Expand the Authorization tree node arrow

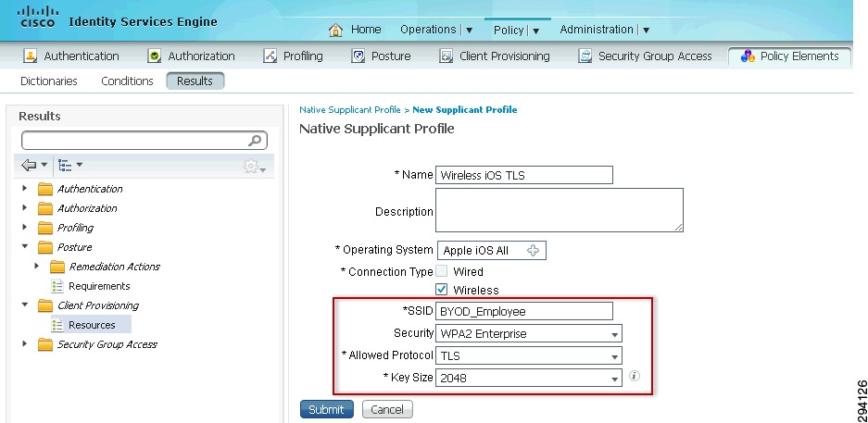tap(24, 208)
